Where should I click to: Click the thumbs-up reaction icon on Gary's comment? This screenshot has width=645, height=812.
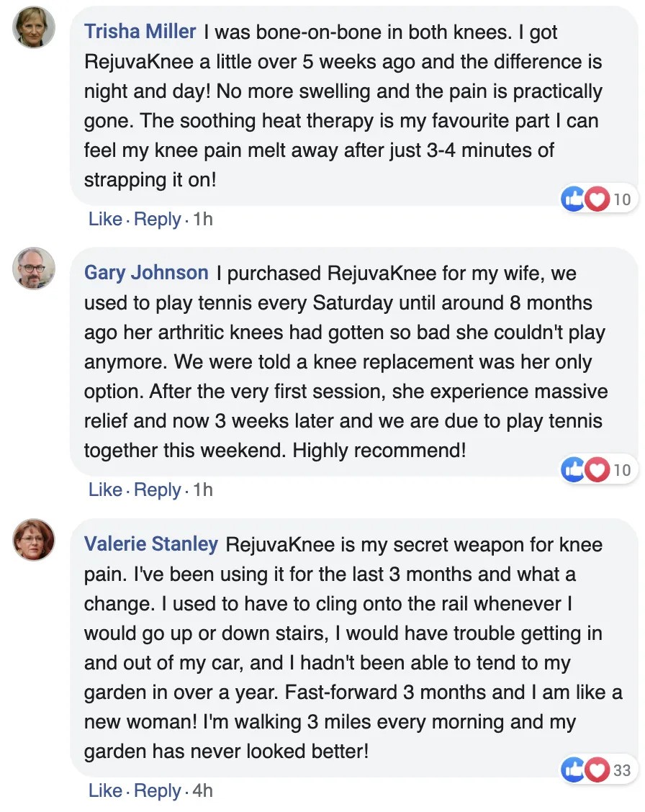point(574,470)
